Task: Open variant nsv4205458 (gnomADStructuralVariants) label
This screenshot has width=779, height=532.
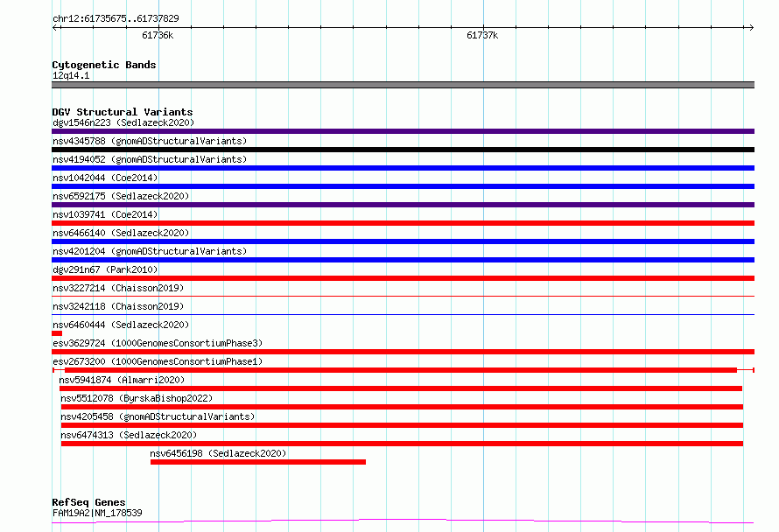Action: pyautogui.click(x=158, y=416)
